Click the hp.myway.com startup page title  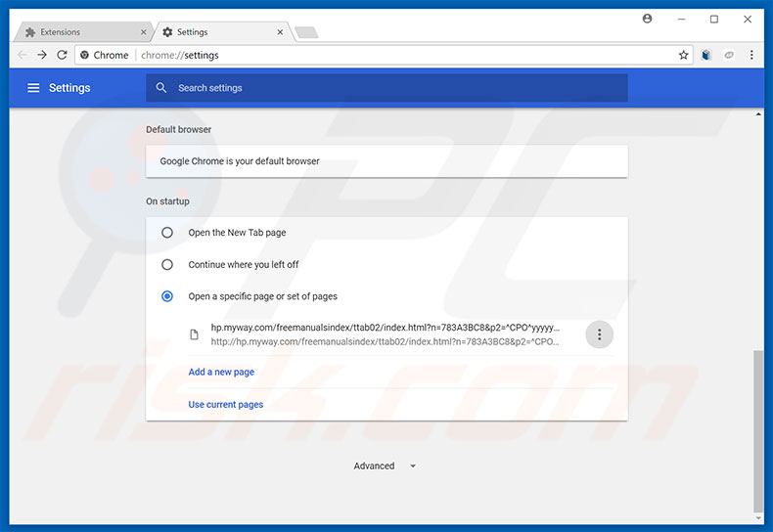(x=385, y=328)
